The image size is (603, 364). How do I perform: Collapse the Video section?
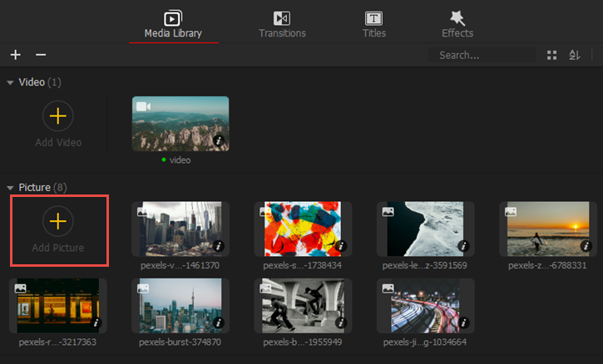coord(10,82)
